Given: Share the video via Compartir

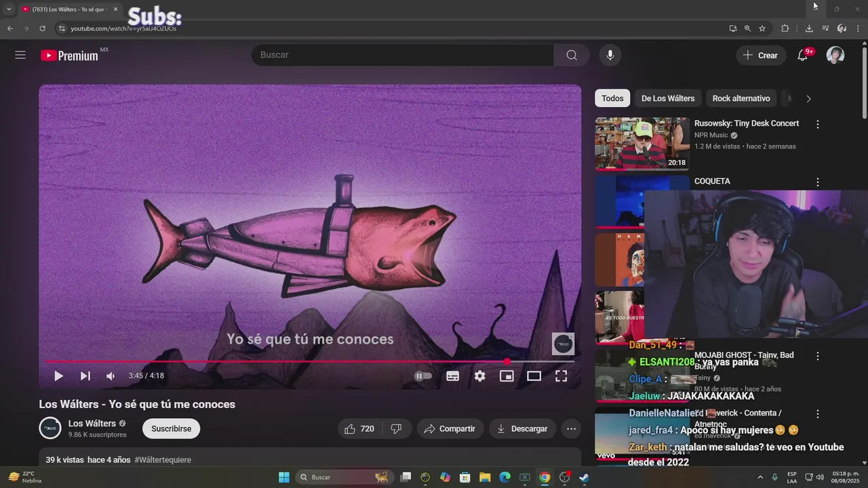Looking at the screenshot, I should (450, 429).
